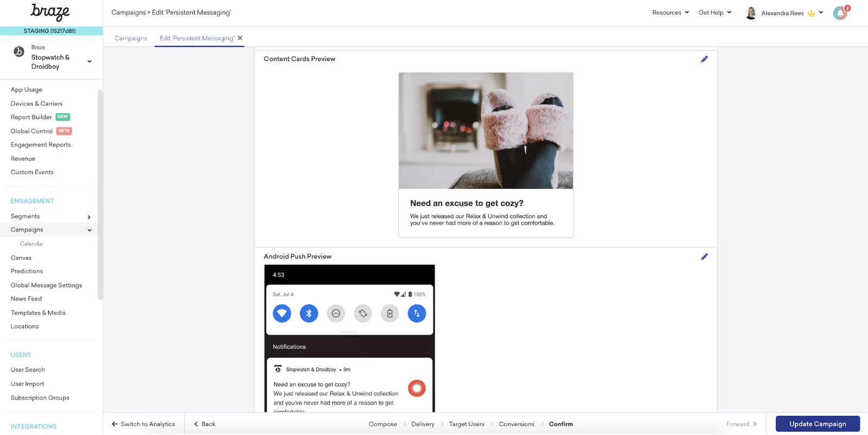Expand the Stopwatch & Droidboy app selector

click(x=90, y=61)
